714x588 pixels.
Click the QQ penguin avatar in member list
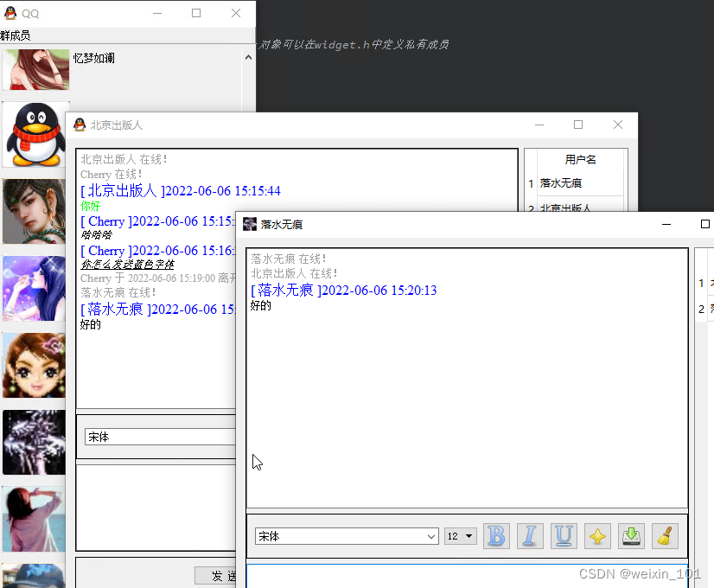[35, 134]
